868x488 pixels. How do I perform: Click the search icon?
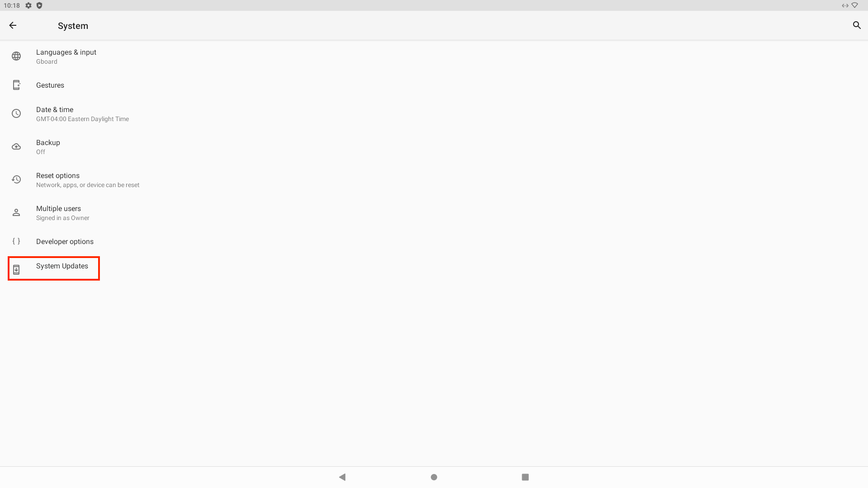[x=857, y=25]
